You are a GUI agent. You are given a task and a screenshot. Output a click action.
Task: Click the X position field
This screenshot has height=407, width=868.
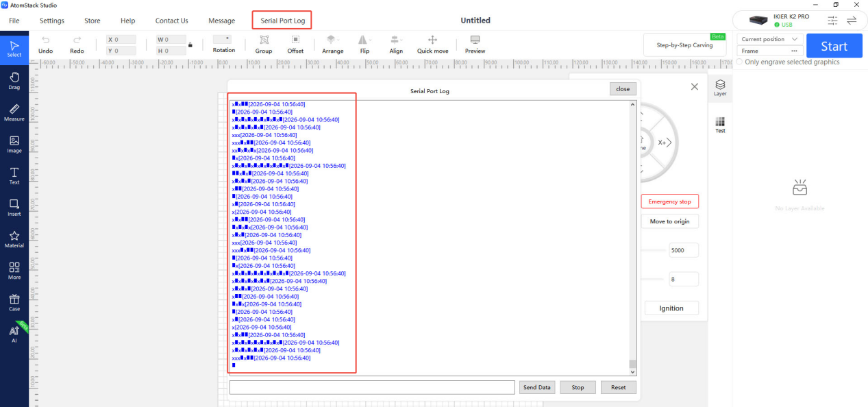pos(121,40)
